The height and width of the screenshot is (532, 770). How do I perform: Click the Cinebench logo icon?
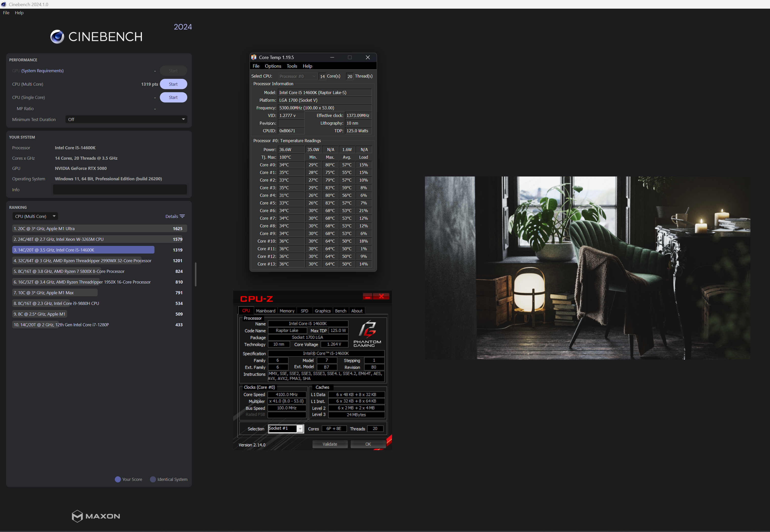pos(57,37)
